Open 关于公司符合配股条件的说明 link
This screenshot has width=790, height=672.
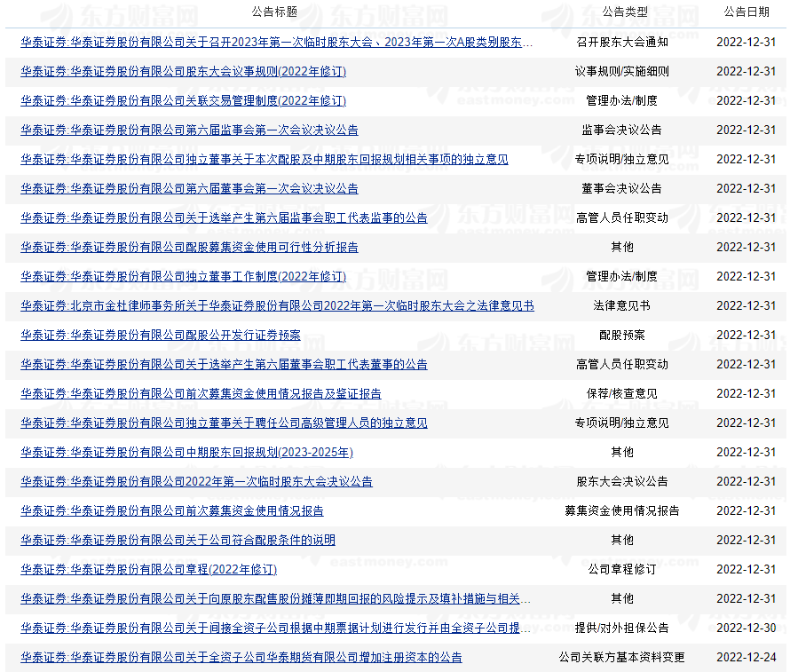click(178, 540)
